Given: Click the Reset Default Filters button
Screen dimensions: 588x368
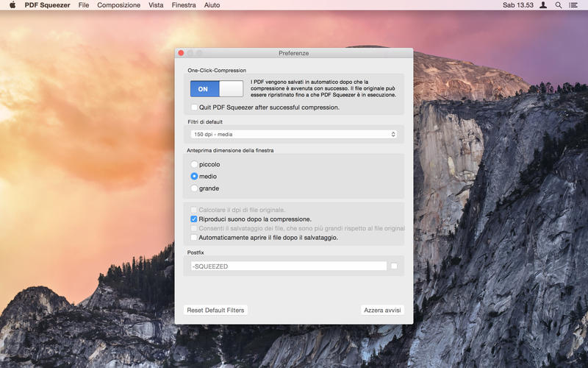Looking at the screenshot, I should pyautogui.click(x=215, y=310).
